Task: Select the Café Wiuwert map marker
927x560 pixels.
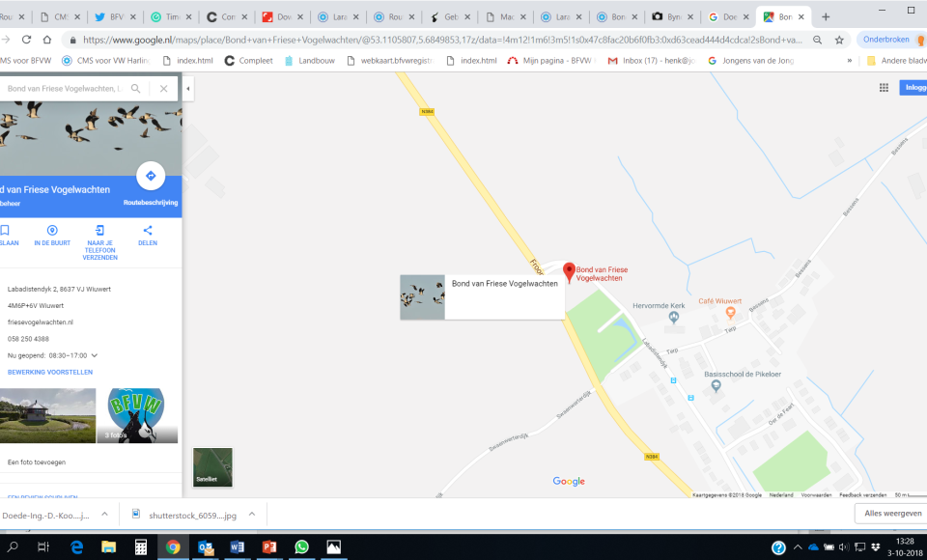Action: coord(730,312)
